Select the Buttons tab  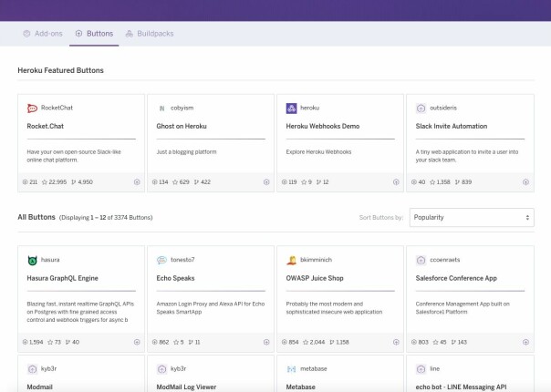coord(94,34)
